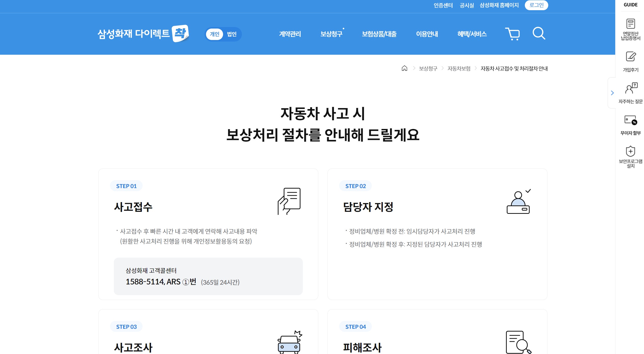Expand 계약관리 navigation menu
Viewport: 644px width, 354px height.
tap(290, 34)
